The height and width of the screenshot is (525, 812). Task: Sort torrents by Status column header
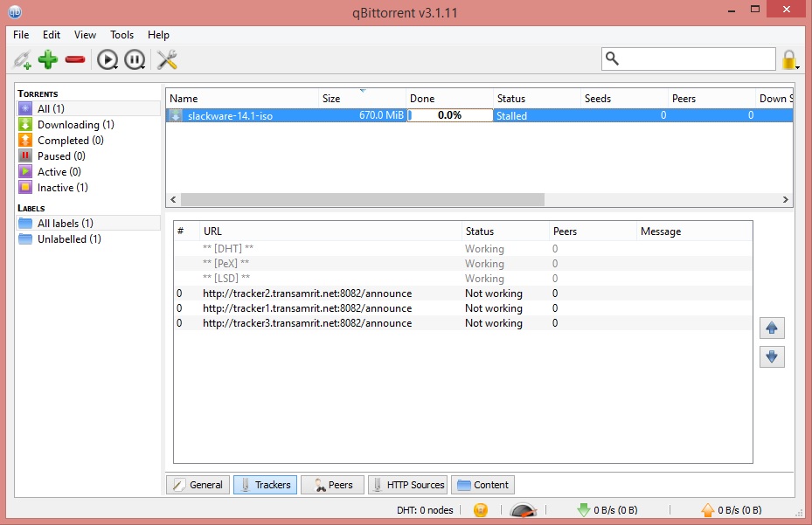[x=537, y=99]
